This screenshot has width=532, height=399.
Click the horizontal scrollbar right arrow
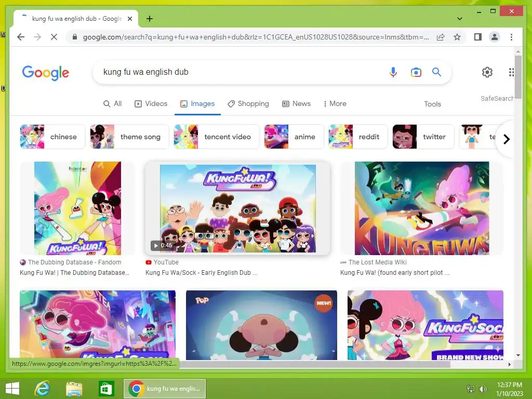pyautogui.click(x=509, y=364)
